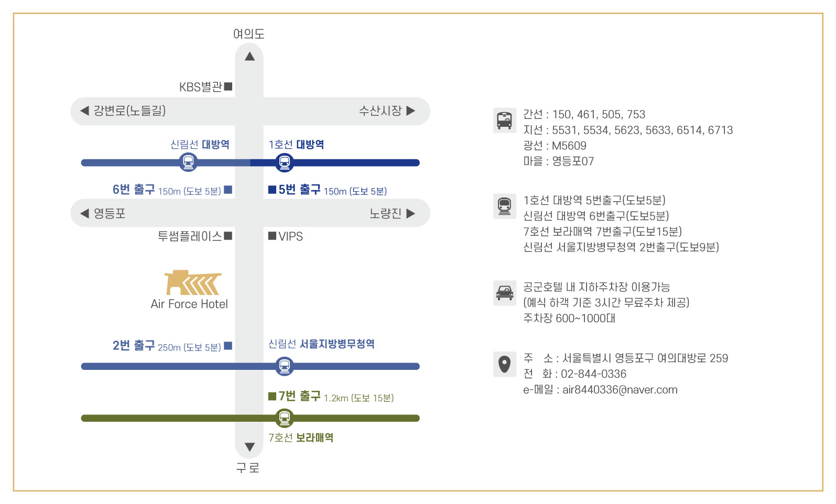Click the 서울지방병무청역 station marker
Viewport: 836px width, 504px height.
click(x=284, y=366)
